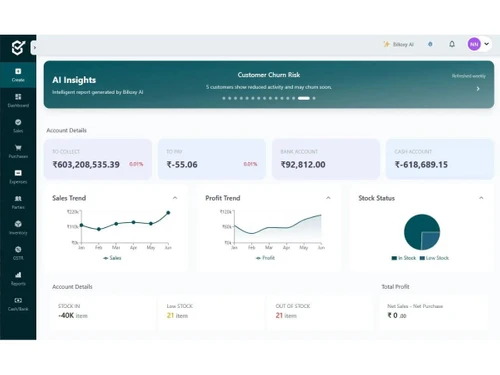
Task: Collapse the Stock Status panel
Action: click(481, 198)
